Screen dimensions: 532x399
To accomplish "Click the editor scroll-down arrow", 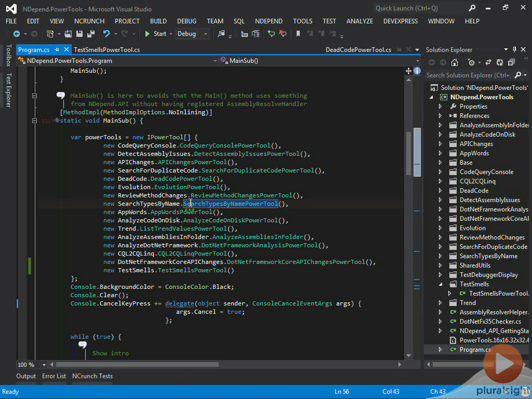I will pos(408,355).
